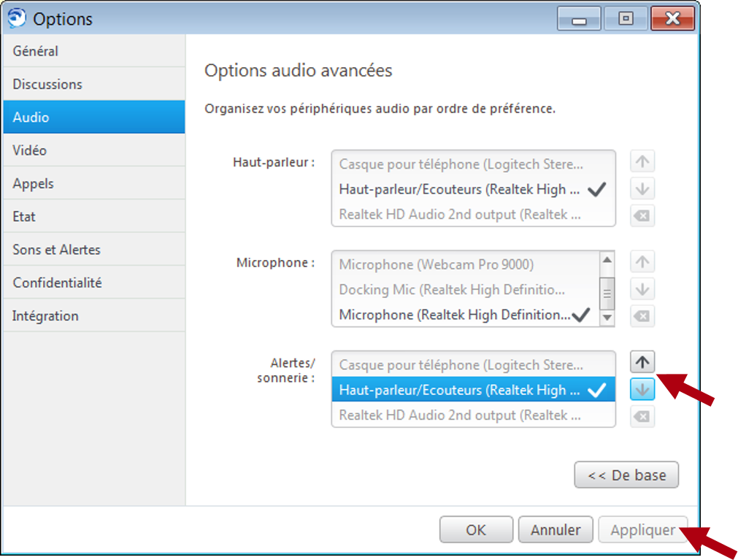The width and height of the screenshot is (738, 560).
Task: Remove Haut-parleur/Ecouteurs from Alertes/sonnerie list
Action: point(642,416)
